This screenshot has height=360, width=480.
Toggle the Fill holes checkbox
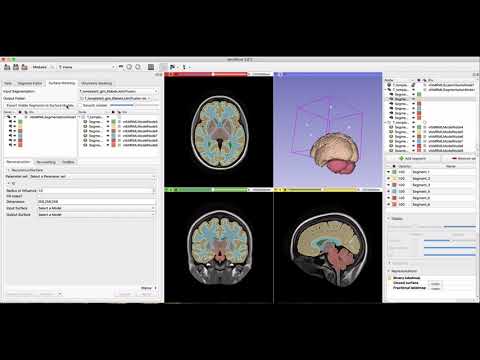39,196
